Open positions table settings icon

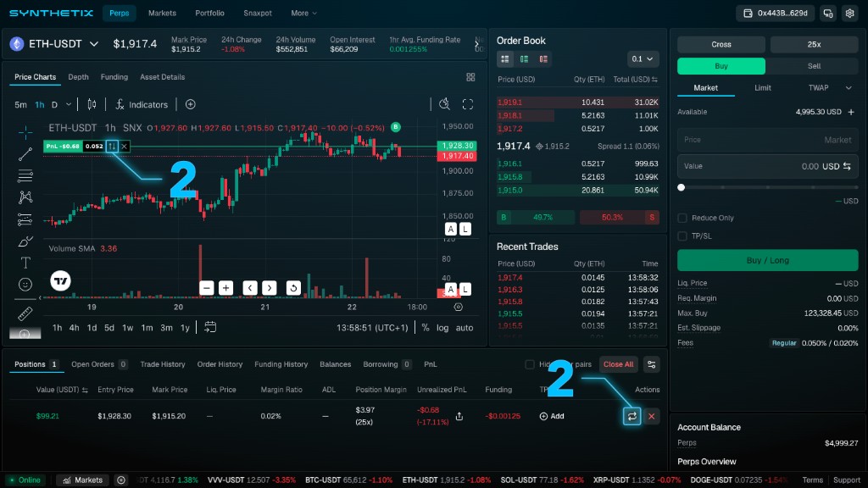(x=652, y=364)
